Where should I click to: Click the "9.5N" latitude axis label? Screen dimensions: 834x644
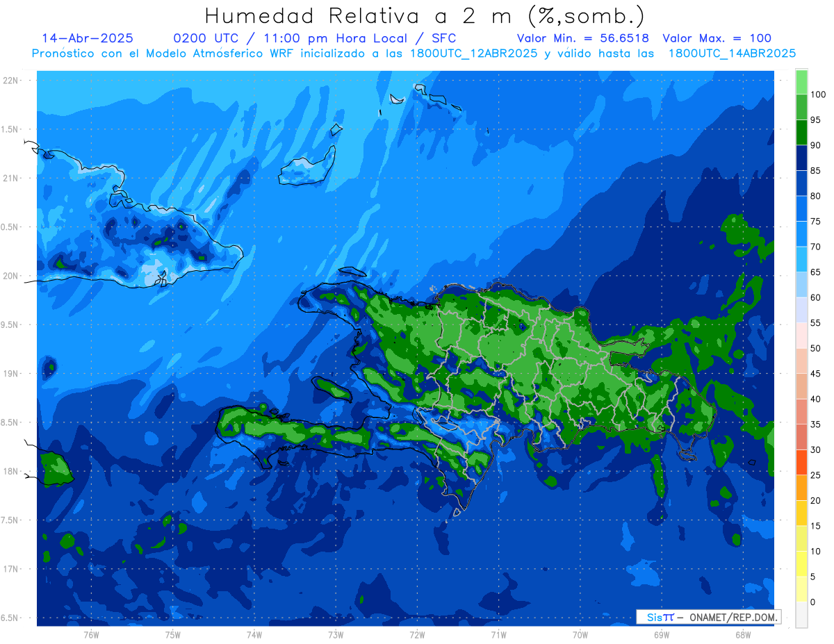10,324
